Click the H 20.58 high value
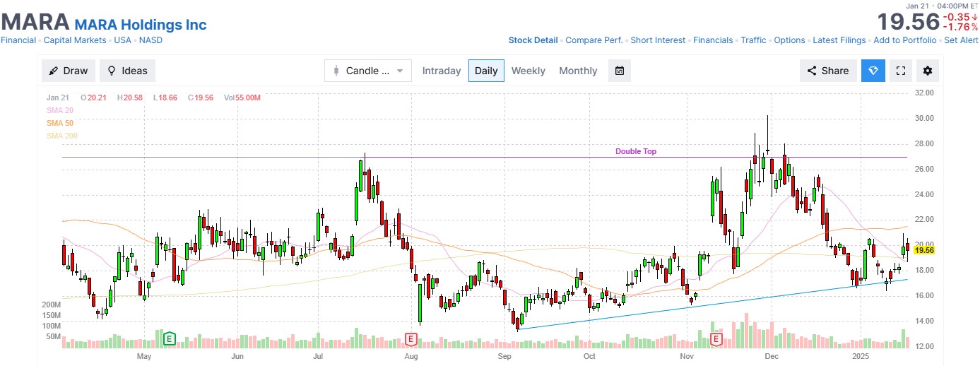980x366 pixels. point(130,98)
